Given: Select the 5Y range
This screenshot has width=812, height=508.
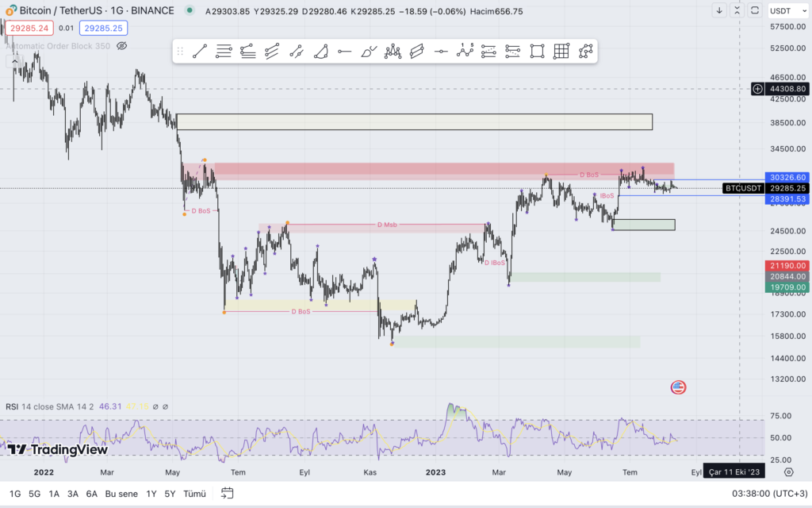Looking at the screenshot, I should (x=170, y=494).
